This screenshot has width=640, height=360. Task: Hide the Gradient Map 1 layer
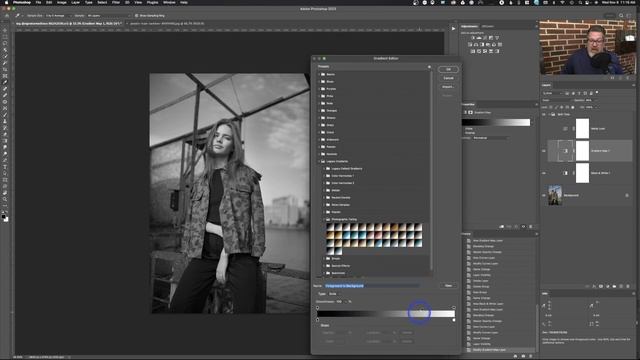[x=544, y=151]
